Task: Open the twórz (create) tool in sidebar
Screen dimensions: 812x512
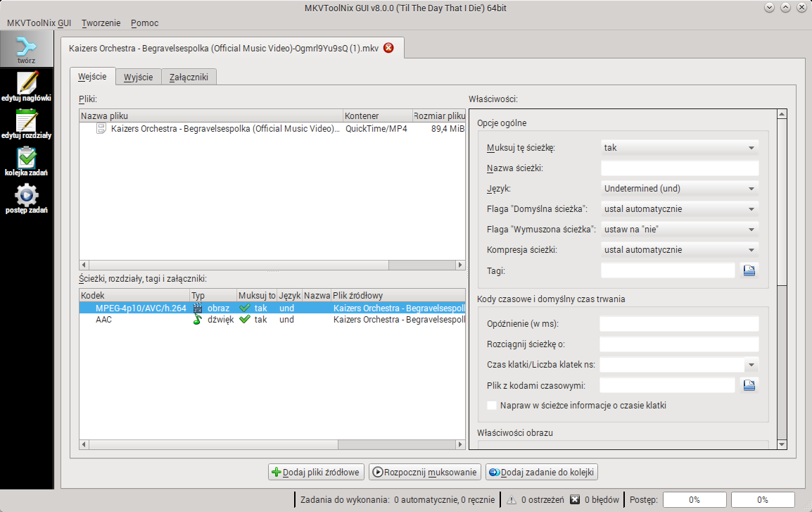Action: (27, 49)
